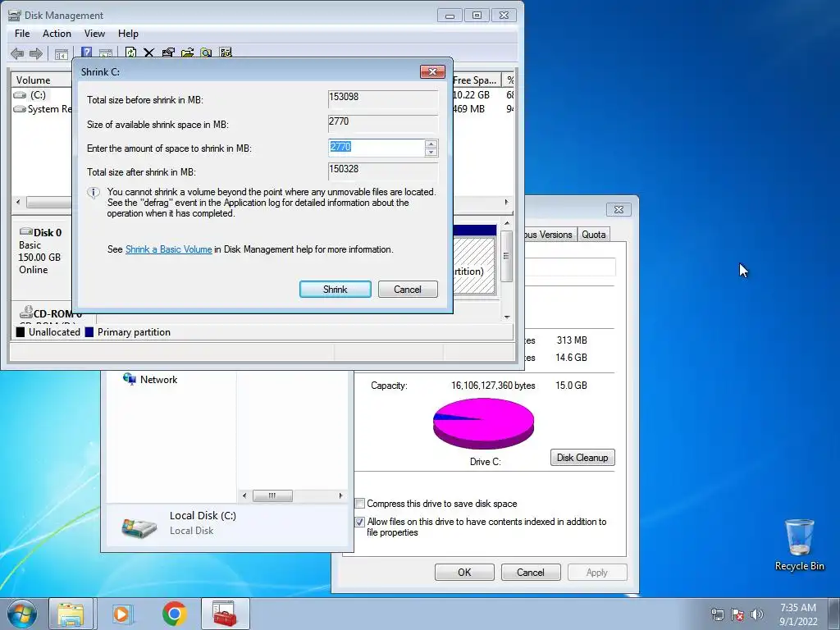Click the Explorer pane horizontal scrollbar thumb

point(272,495)
